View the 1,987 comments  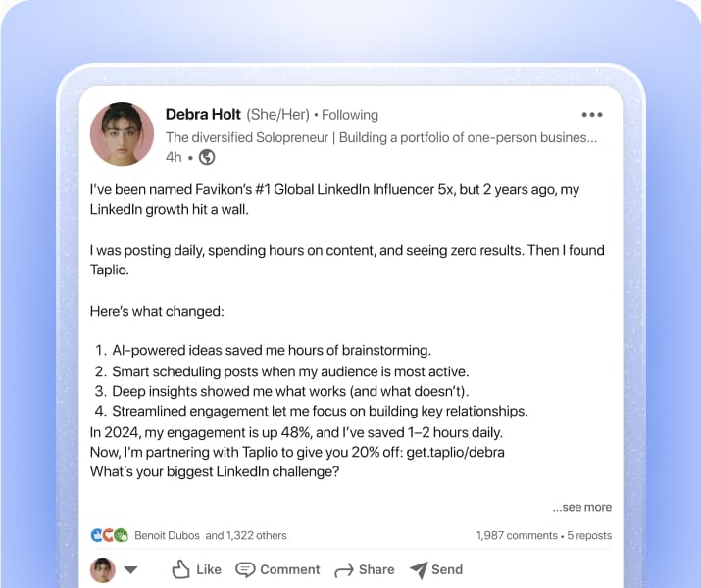pyautogui.click(x=517, y=536)
